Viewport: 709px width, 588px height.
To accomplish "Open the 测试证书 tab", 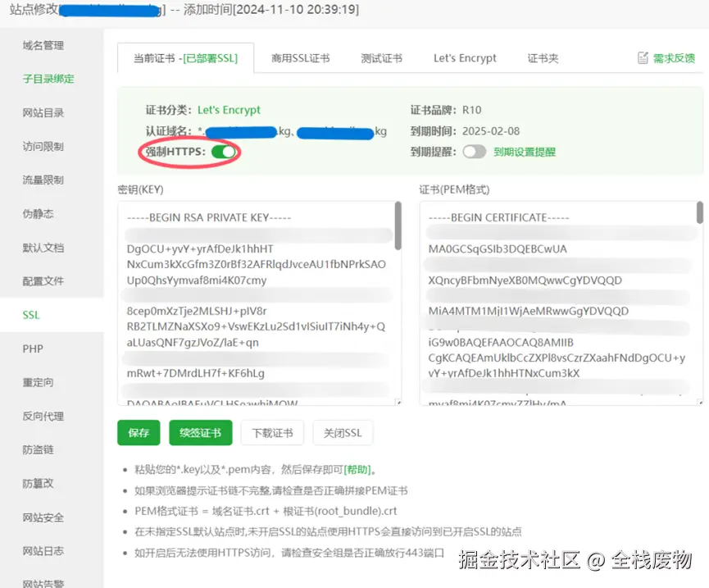I will pyautogui.click(x=381, y=58).
